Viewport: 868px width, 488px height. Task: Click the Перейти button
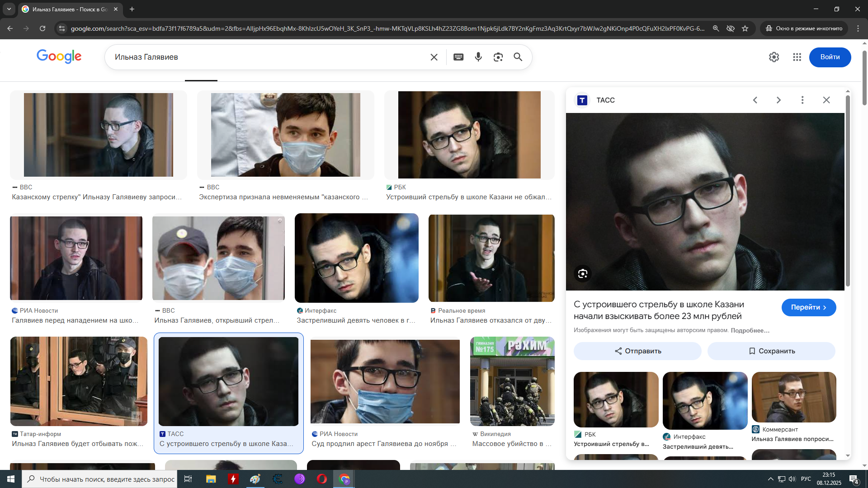pos(808,307)
